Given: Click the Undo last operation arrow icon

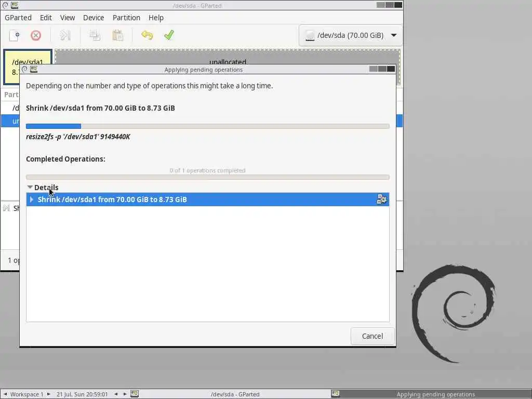Looking at the screenshot, I should pos(147,35).
